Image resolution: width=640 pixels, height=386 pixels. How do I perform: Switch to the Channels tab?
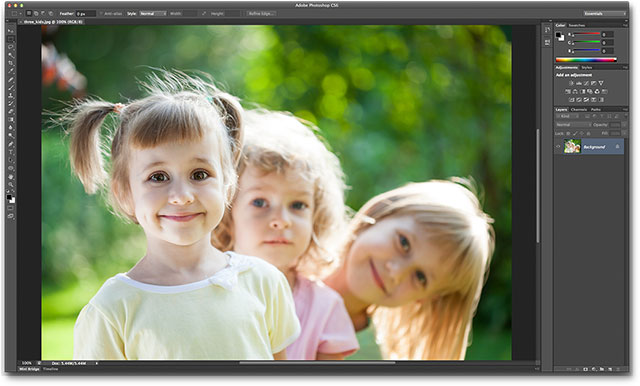pos(579,109)
